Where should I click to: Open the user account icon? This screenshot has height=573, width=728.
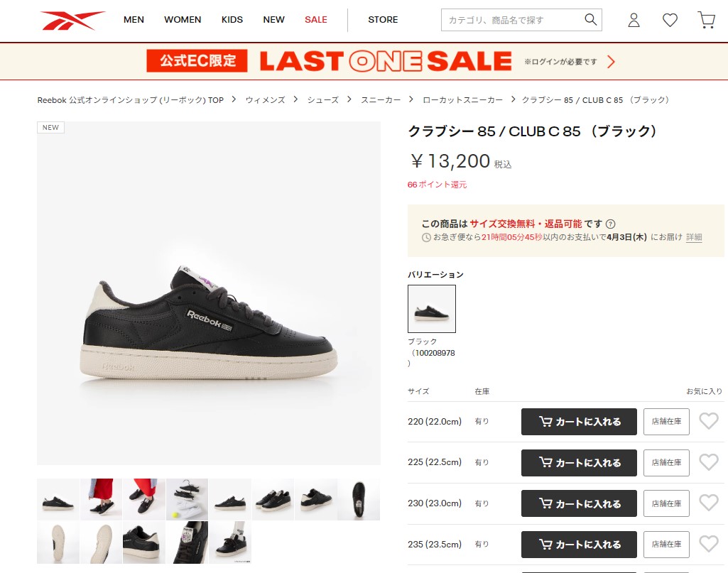click(x=634, y=20)
